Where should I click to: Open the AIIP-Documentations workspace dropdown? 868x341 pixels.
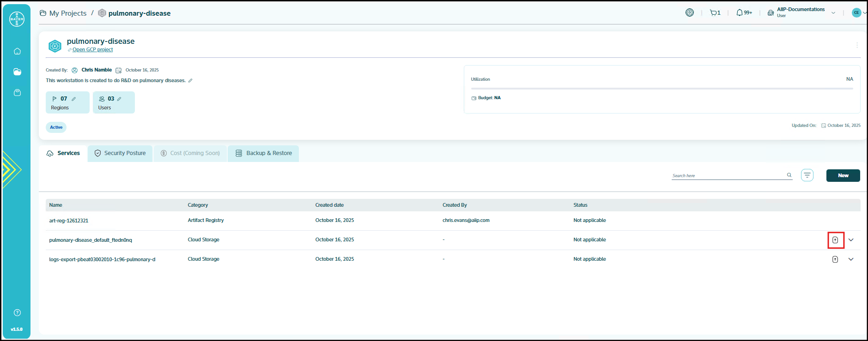click(833, 13)
